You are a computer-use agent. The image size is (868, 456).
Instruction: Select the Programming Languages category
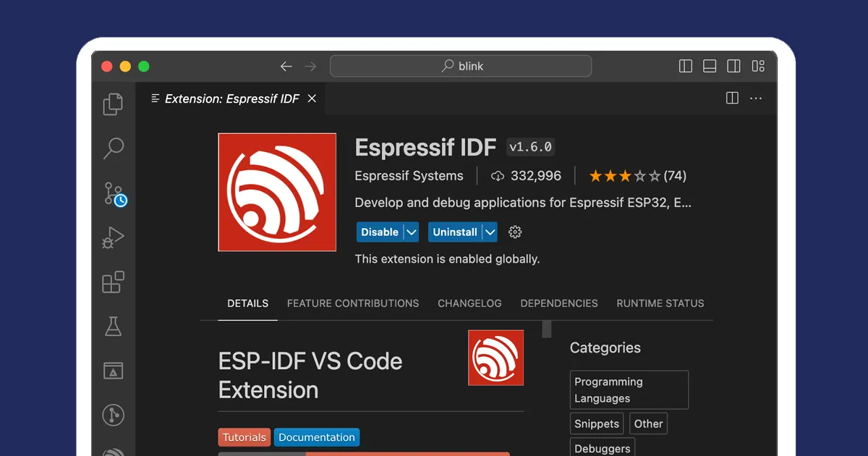point(628,389)
